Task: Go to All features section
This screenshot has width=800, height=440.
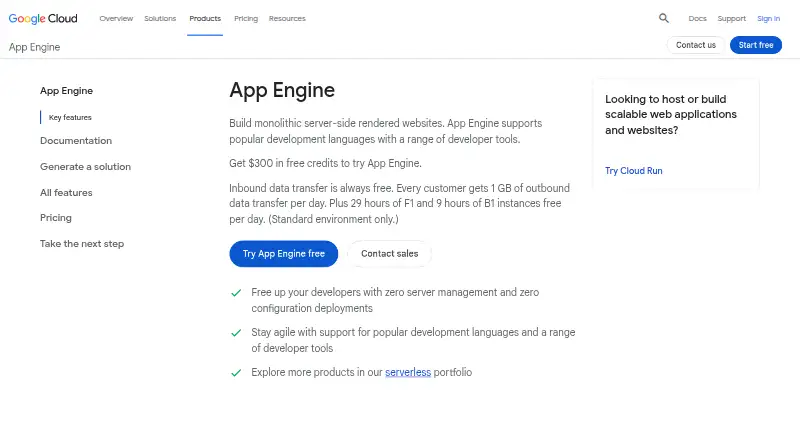Action: [66, 192]
